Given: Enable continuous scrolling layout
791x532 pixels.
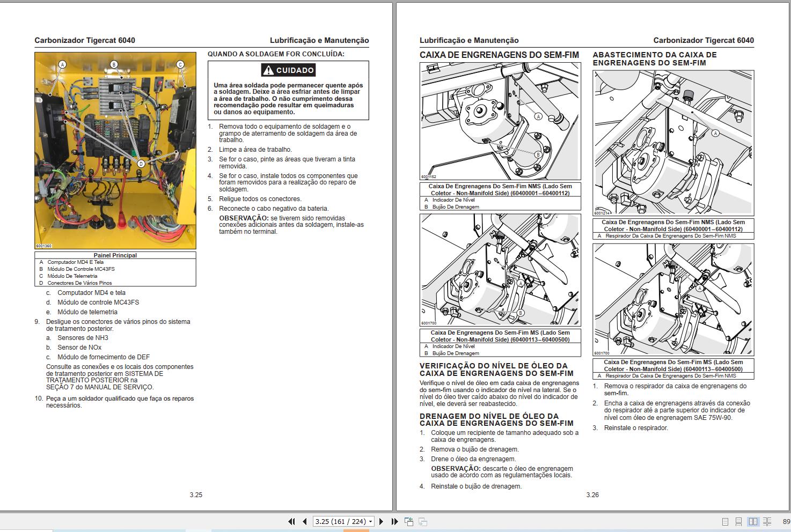Looking at the screenshot, I should (x=738, y=521).
